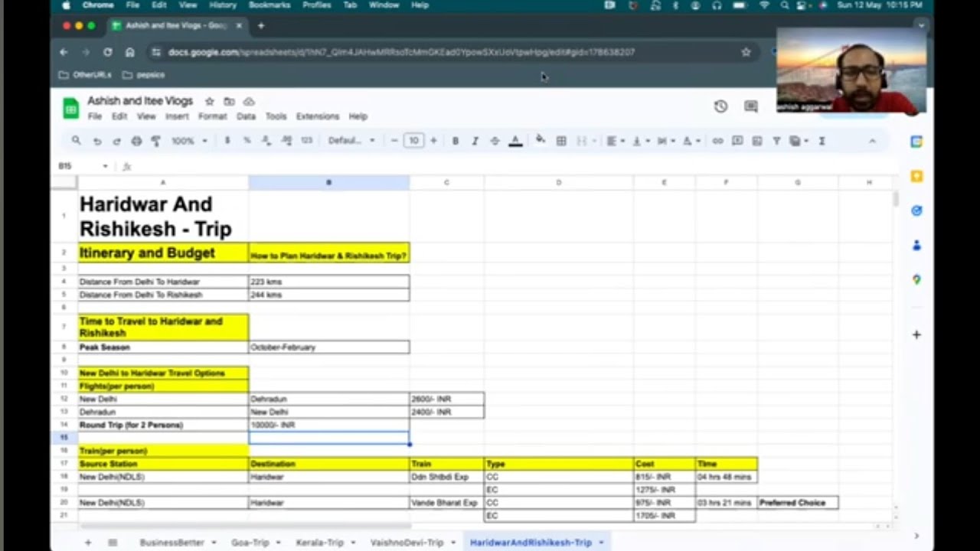This screenshot has width=980, height=551.
Task: Click the Chrome reload page button
Action: click(x=107, y=52)
